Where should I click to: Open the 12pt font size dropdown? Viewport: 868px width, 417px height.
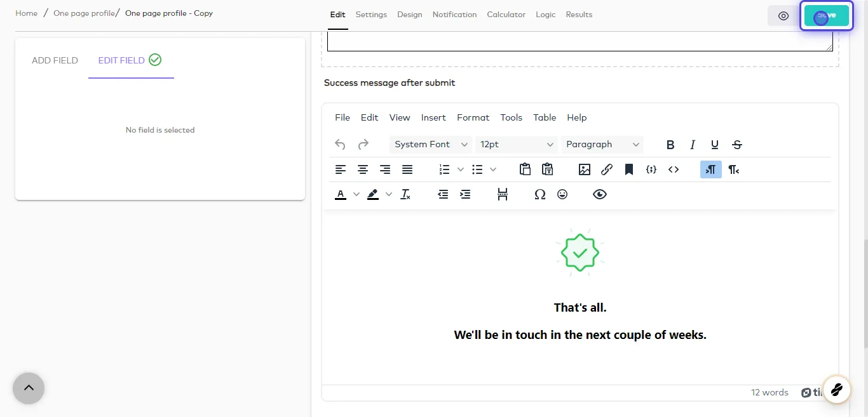click(x=517, y=145)
